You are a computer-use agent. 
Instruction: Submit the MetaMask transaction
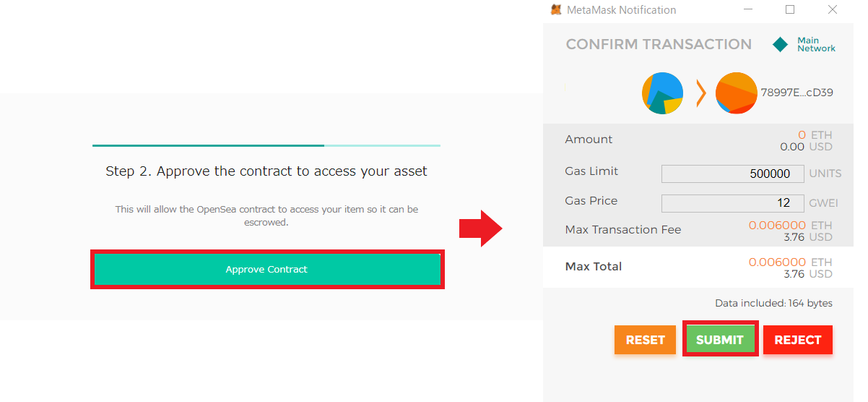(720, 340)
